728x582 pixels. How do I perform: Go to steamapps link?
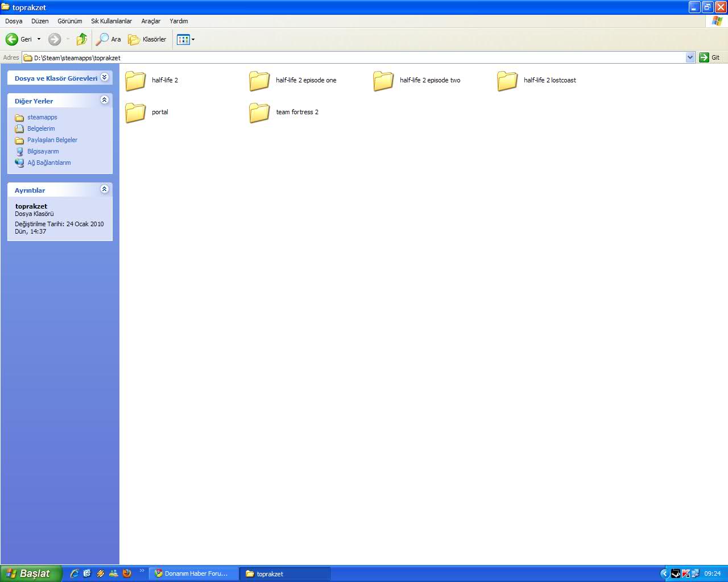tap(42, 117)
